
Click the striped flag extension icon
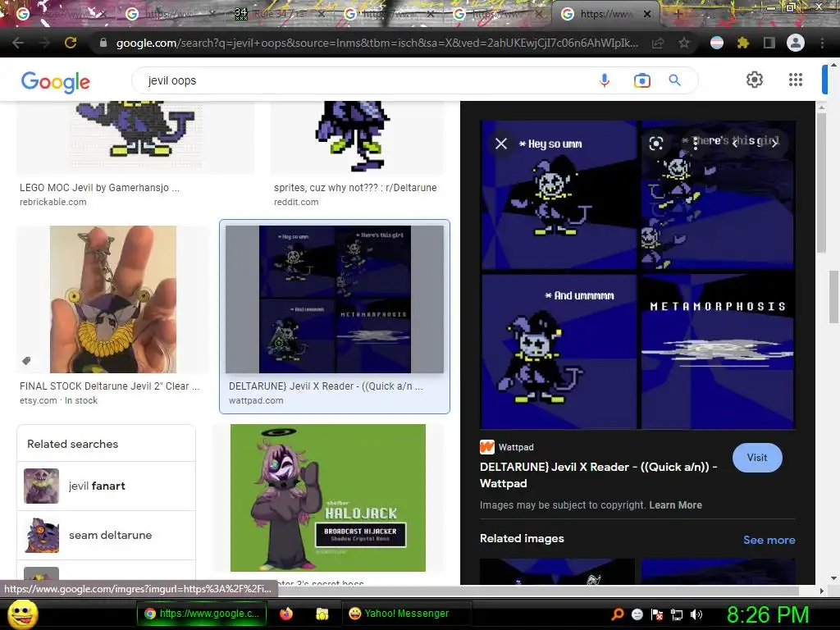(717, 43)
